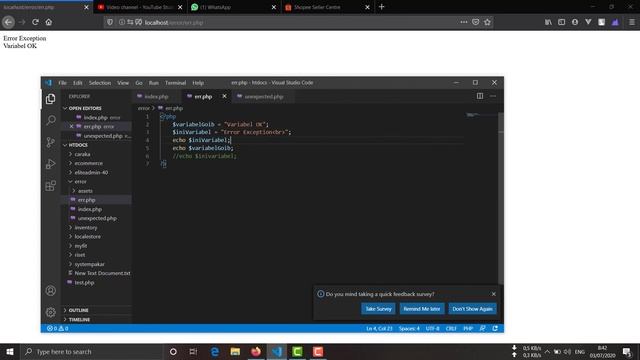Open the File menu in VS Code
The width and height of the screenshot is (640, 360).
62,83
